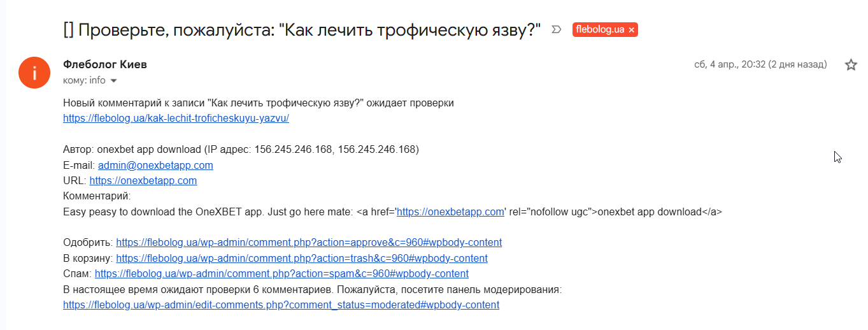
Task: Click the email date 'сб, 4 апр., 20:32'
Action: 760,64
